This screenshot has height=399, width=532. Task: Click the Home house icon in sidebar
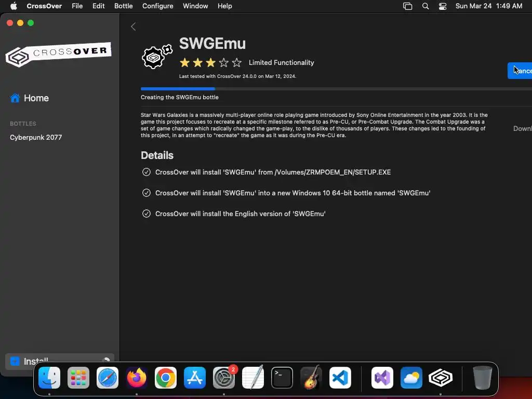click(x=15, y=98)
